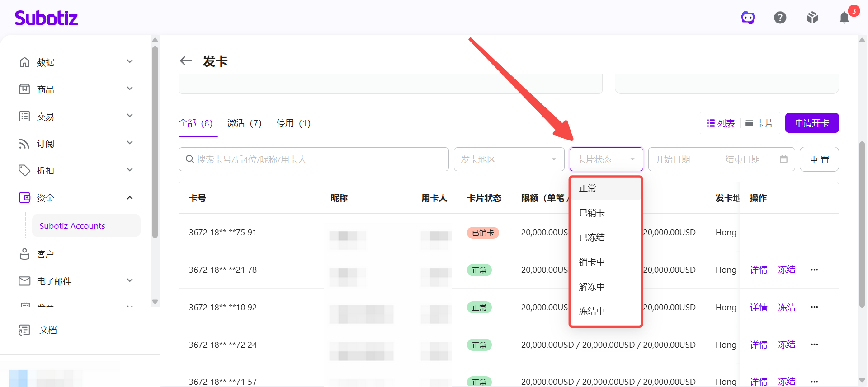Image resolution: width=868 pixels, height=387 pixels.
Task: Click the card search input field
Action: click(x=314, y=159)
